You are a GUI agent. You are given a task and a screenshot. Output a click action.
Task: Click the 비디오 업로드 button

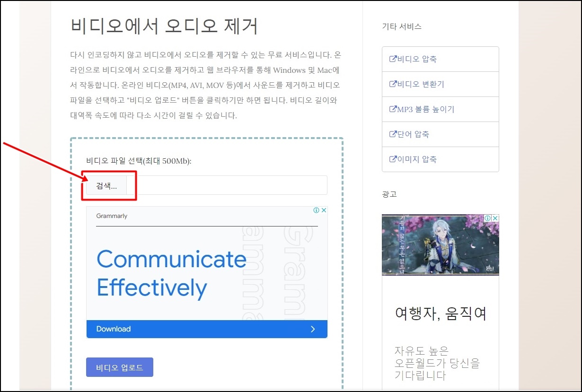coord(120,367)
